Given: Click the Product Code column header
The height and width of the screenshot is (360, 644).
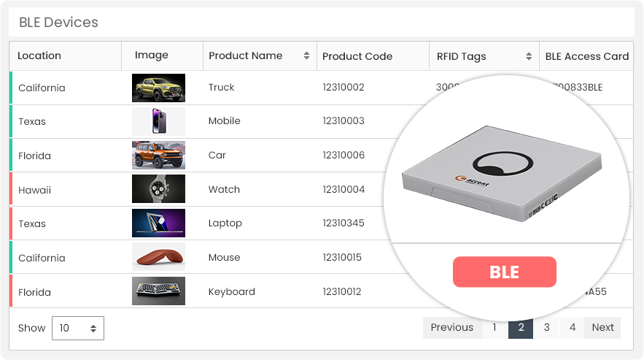Looking at the screenshot, I should [357, 56].
